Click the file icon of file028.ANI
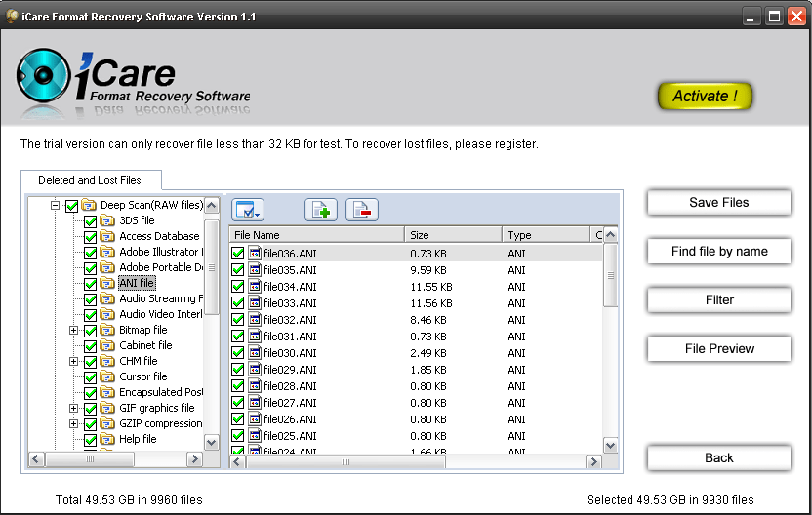812x515 pixels. pos(255,385)
